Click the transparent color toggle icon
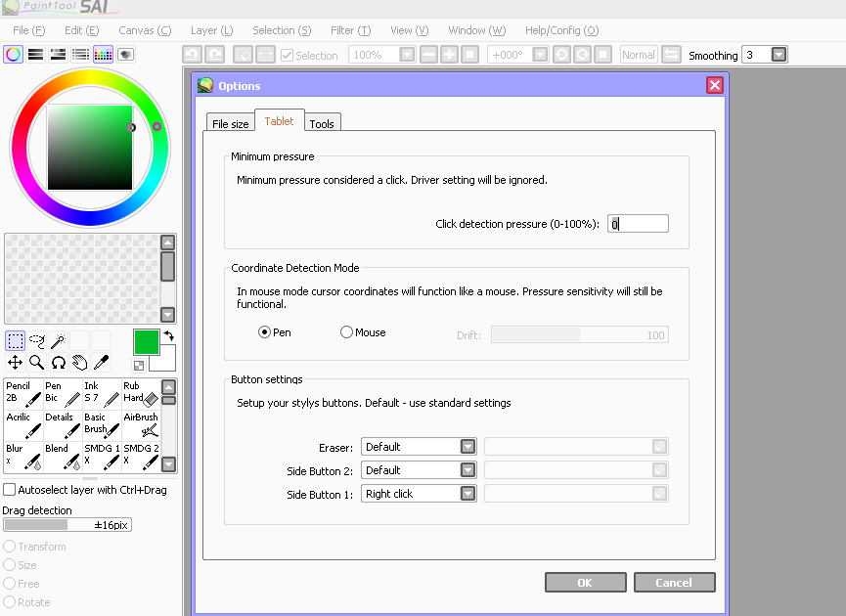 pos(139,365)
